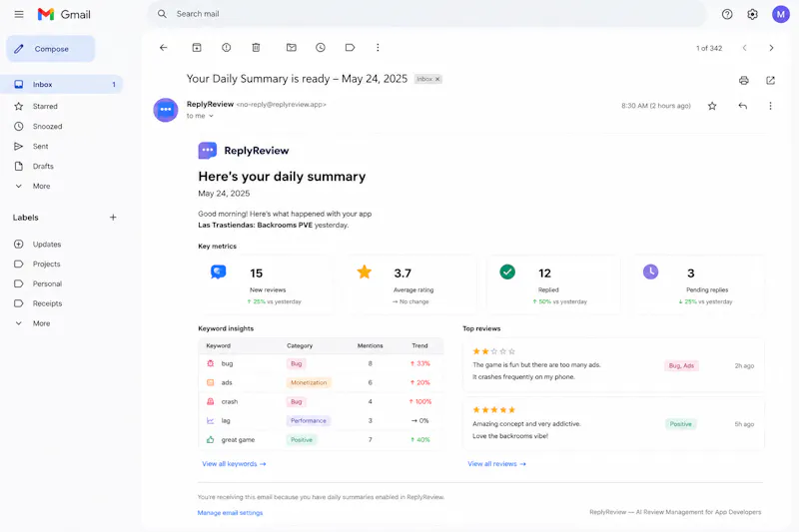Open the Inbox folder

[62, 85]
